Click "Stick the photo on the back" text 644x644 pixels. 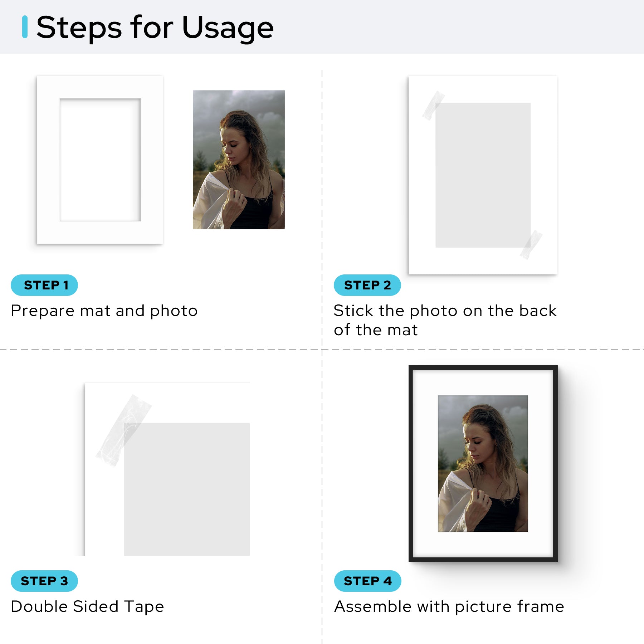pos(445,311)
